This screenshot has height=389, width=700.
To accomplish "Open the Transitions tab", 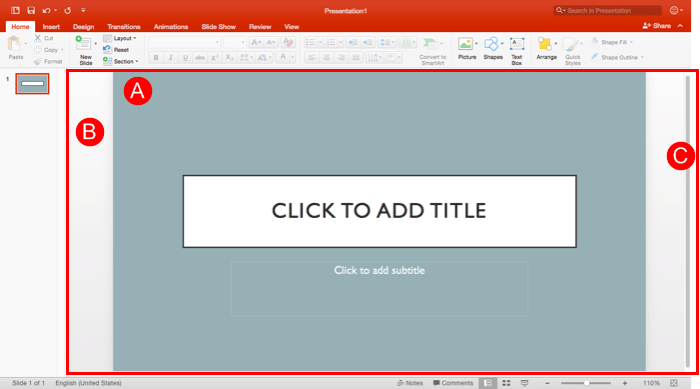I will (x=124, y=27).
